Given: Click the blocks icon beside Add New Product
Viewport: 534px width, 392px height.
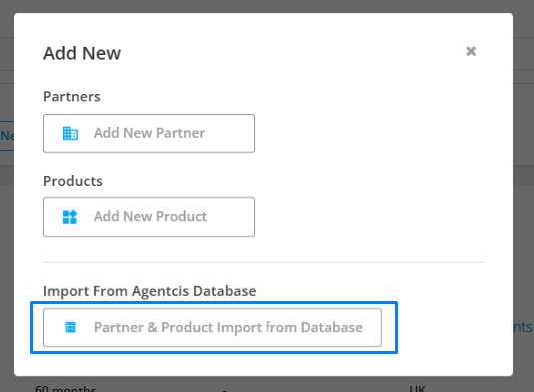Looking at the screenshot, I should click(x=70, y=217).
